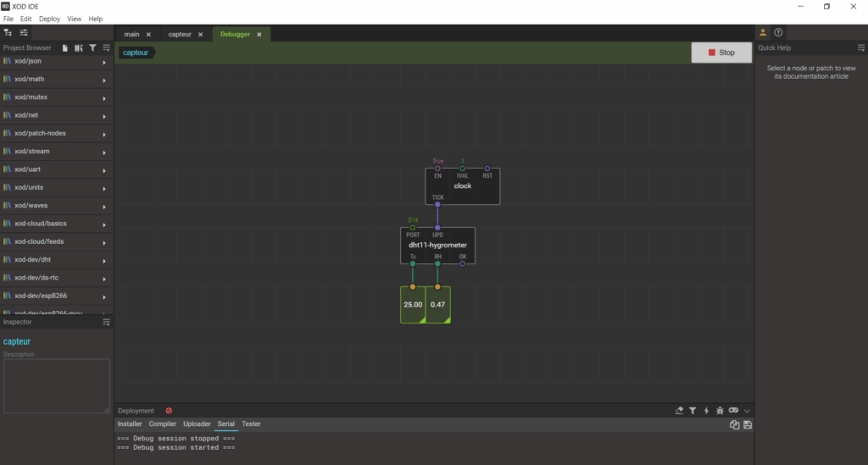868x465 pixels.
Task: Open the View menu
Action: (x=75, y=19)
